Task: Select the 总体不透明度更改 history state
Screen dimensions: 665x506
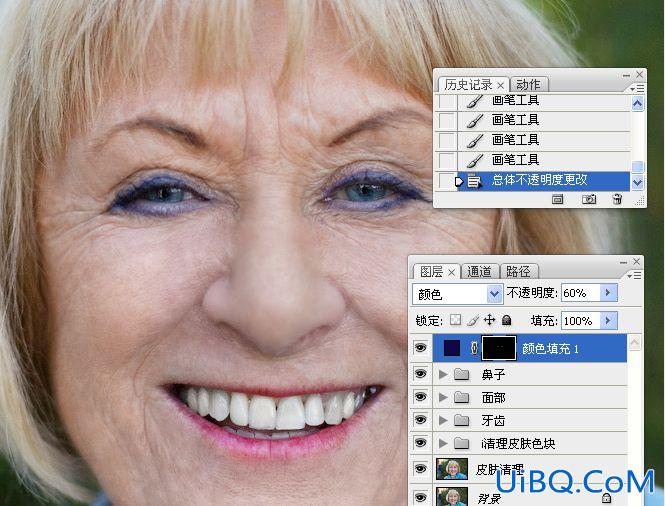Action: [544, 181]
